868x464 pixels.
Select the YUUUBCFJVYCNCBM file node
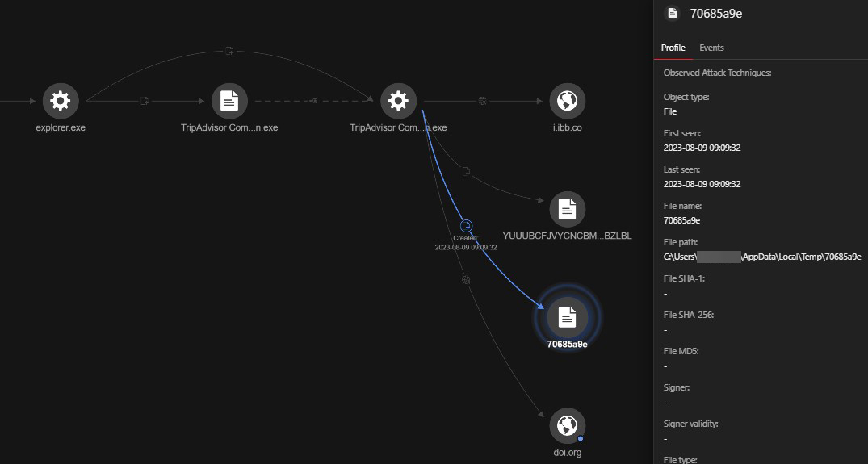click(567, 210)
